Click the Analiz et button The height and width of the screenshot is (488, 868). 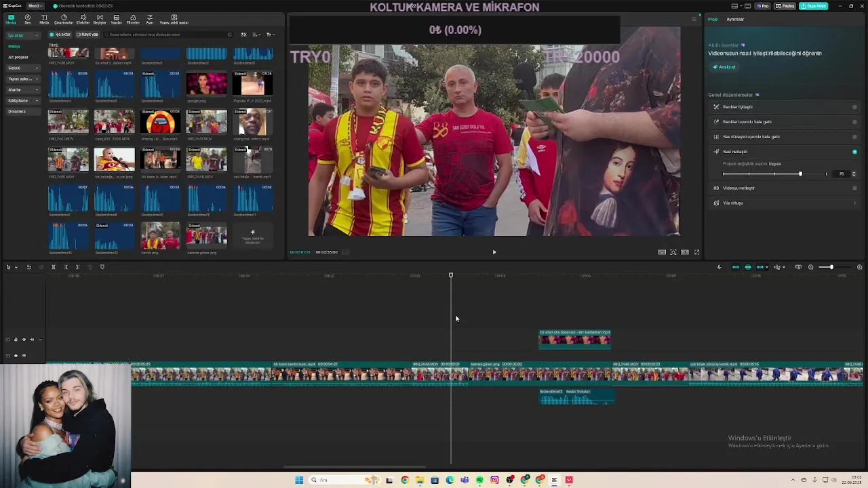(724, 67)
